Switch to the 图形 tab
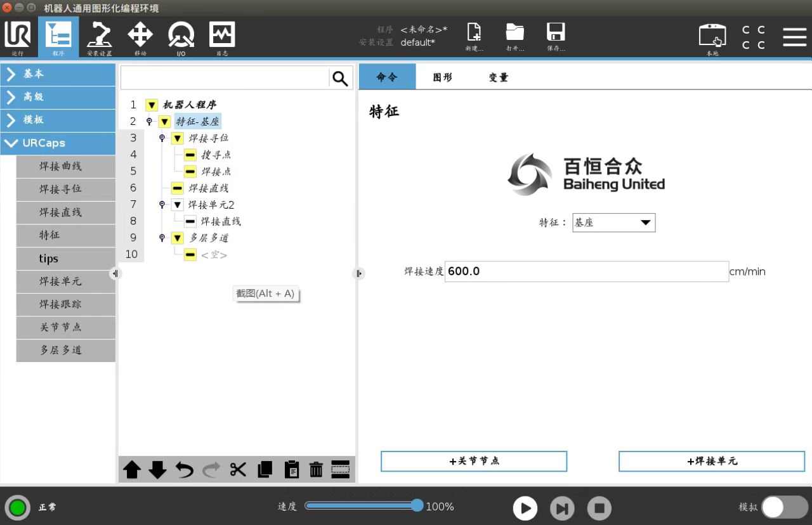The width and height of the screenshot is (812, 525). tap(443, 77)
